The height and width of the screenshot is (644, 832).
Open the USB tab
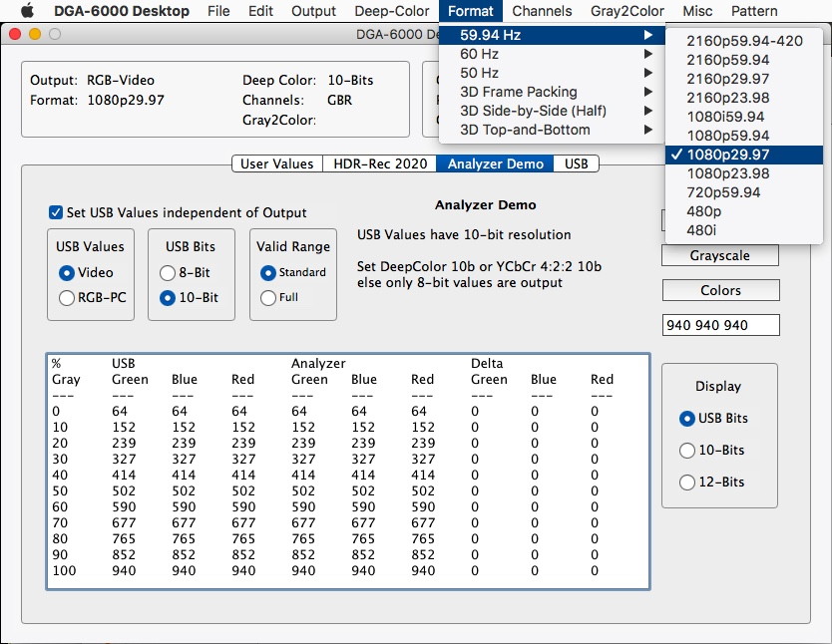(576, 163)
